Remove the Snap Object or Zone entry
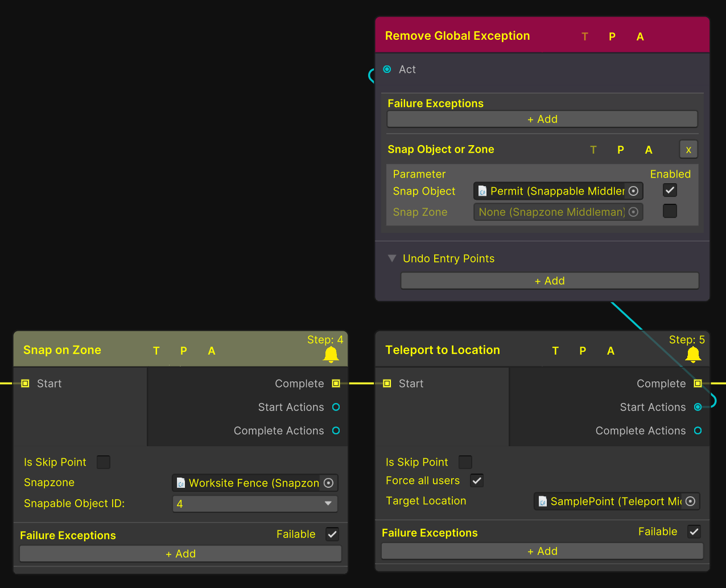The image size is (726, 588). pyautogui.click(x=688, y=150)
